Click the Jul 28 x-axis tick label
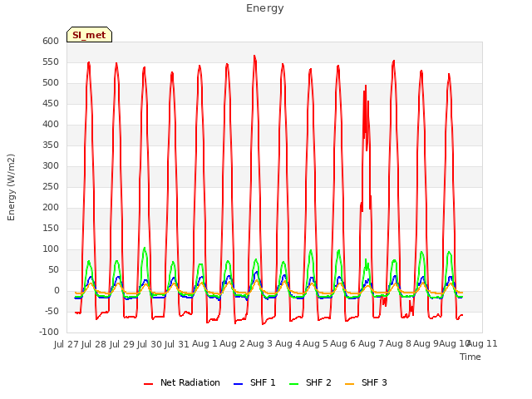 pyautogui.click(x=94, y=344)
